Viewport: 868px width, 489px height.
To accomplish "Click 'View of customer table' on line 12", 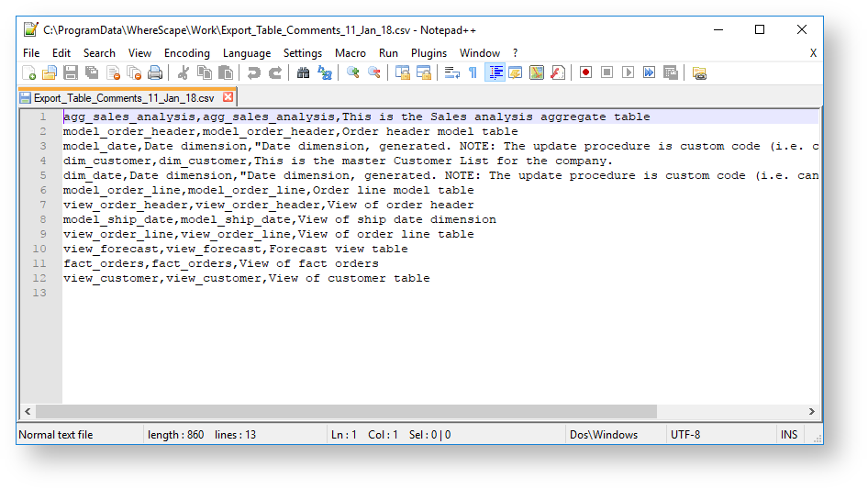I will tap(350, 279).
